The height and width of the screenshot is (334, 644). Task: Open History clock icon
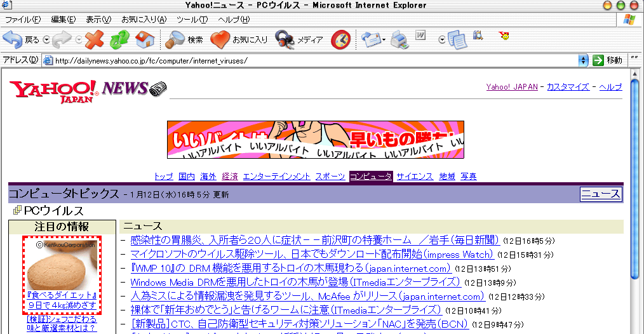[341, 40]
